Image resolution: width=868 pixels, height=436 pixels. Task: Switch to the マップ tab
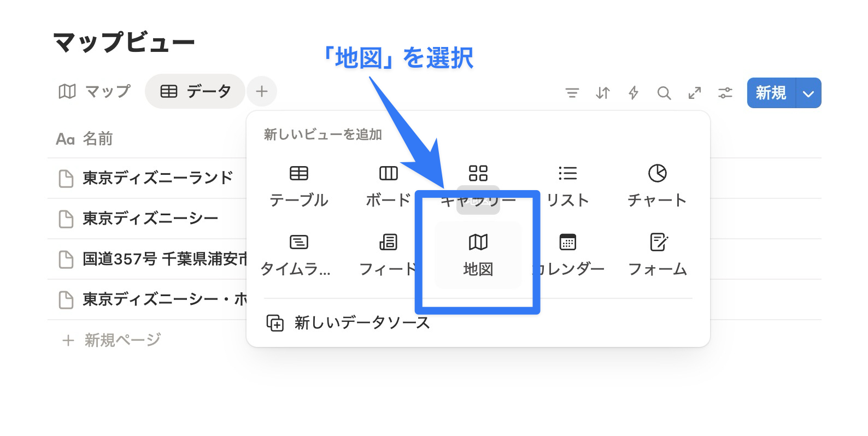pos(95,91)
